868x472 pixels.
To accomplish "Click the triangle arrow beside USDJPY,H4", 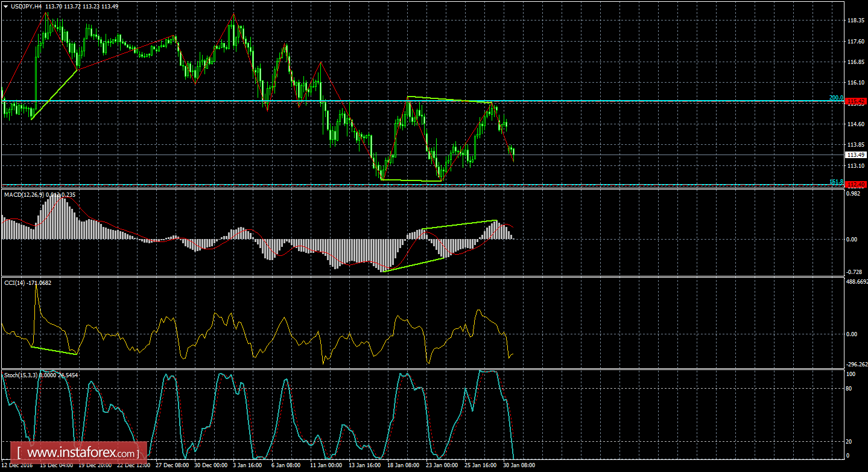I will [5, 6].
